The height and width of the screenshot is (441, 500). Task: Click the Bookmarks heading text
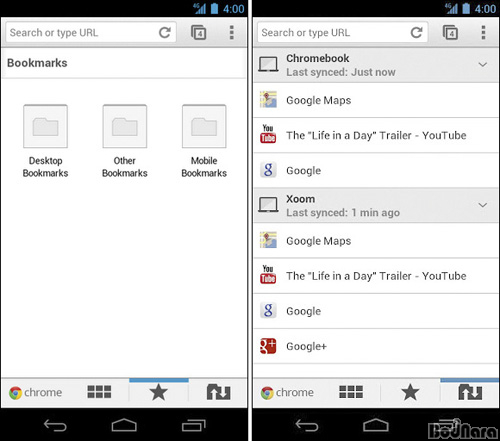click(37, 63)
